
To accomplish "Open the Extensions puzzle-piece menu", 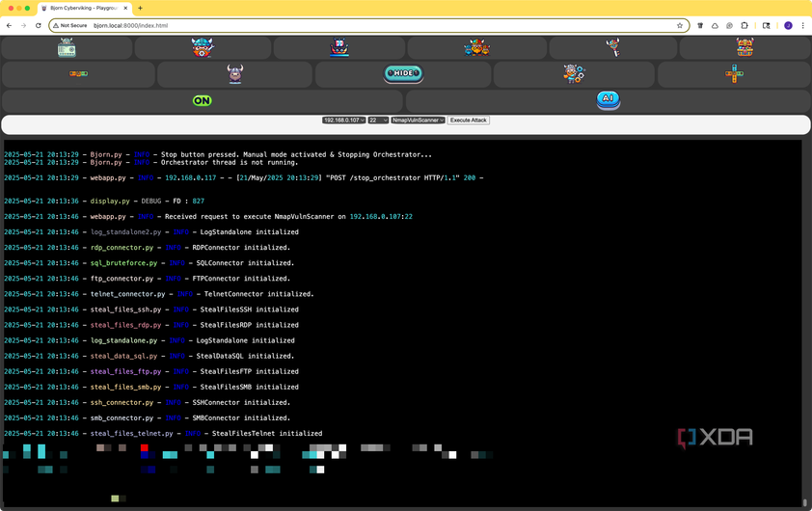I will pyautogui.click(x=744, y=25).
